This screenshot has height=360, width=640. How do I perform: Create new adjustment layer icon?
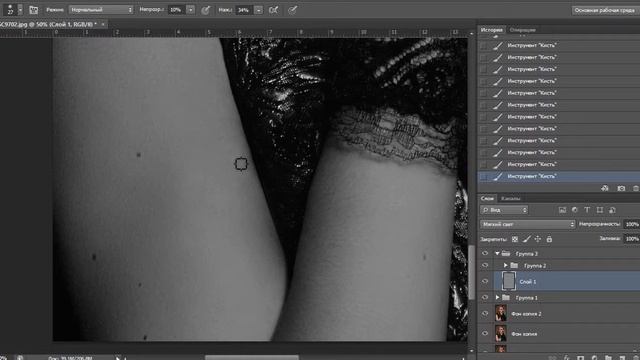[594, 357]
